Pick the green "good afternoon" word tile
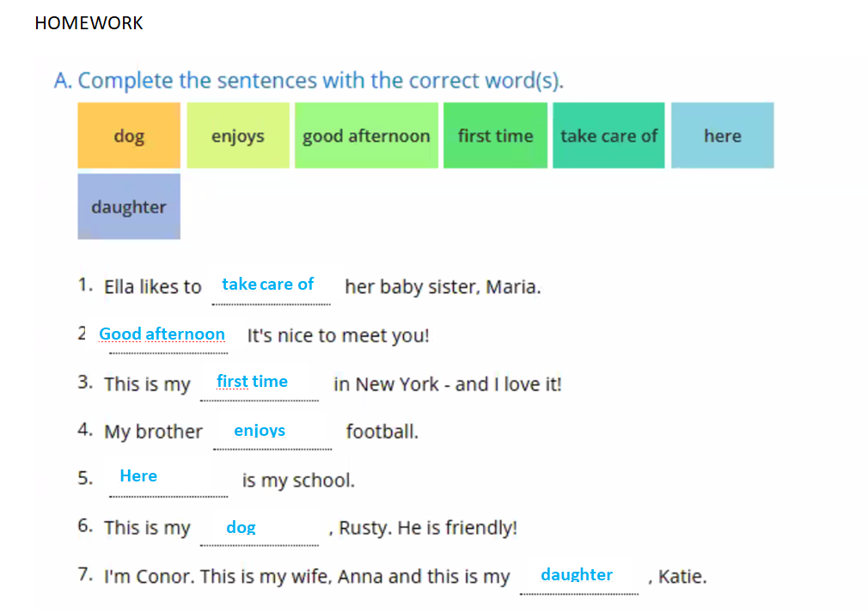Screen dimensions: 868x613 (366, 136)
